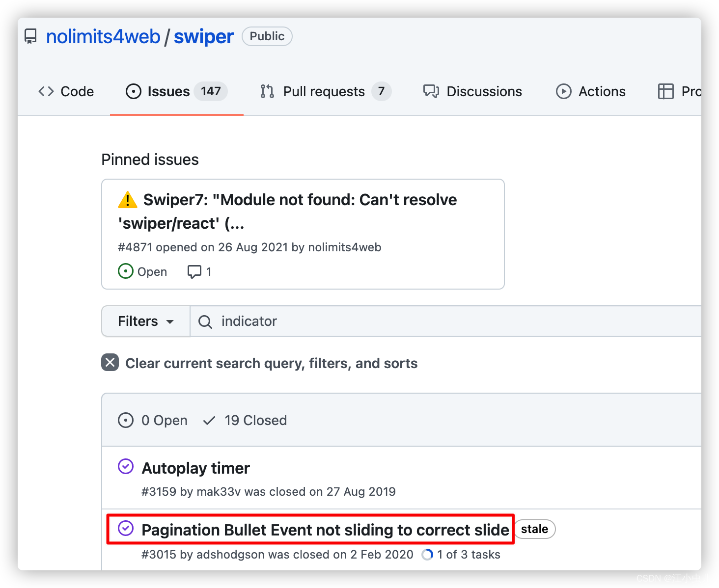
Task: Click the '#4871 opened on 26 Aug 2021' text
Action: tap(203, 247)
